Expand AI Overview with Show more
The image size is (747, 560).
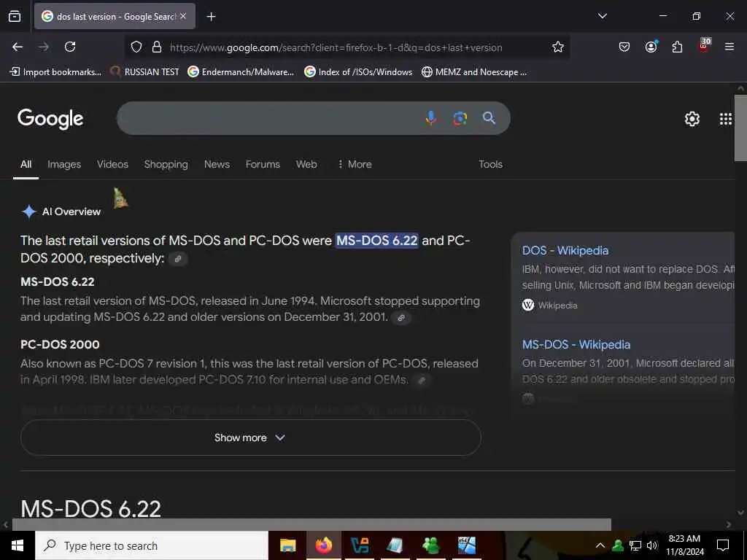pyautogui.click(x=251, y=437)
